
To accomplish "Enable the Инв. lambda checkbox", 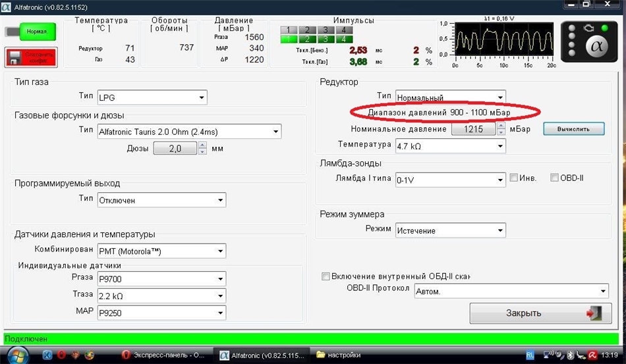I will click(515, 178).
